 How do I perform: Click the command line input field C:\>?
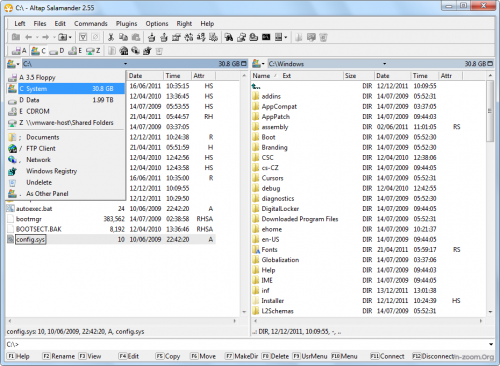point(247,344)
